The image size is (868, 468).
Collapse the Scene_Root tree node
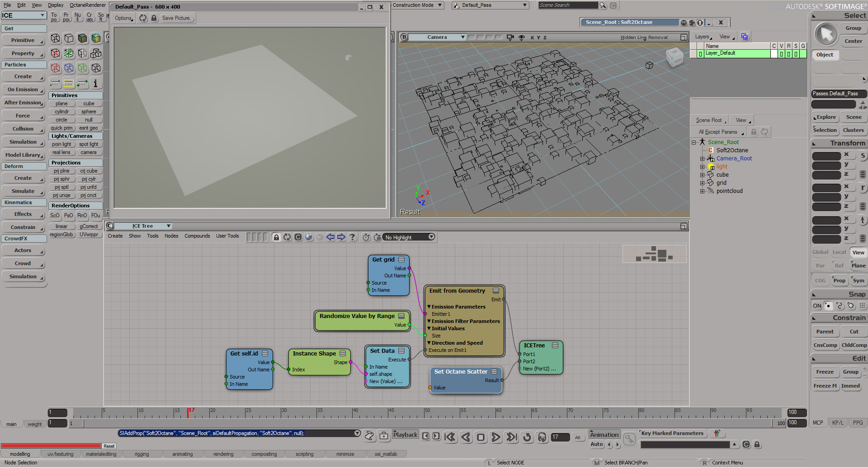click(x=694, y=143)
